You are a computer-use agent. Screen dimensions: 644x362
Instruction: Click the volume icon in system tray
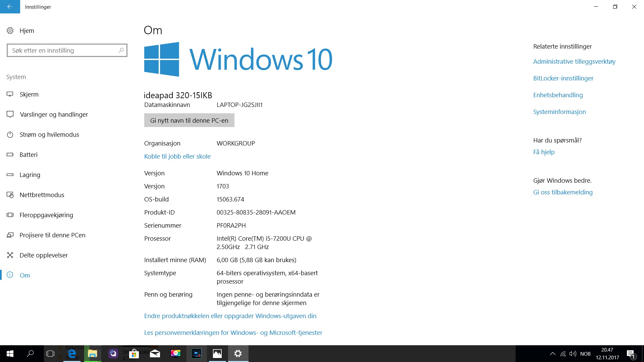[x=573, y=354]
